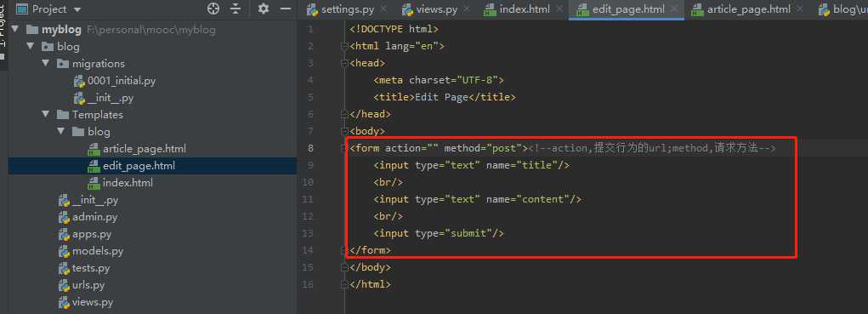868x314 pixels.
Task: Click the fold end marker at </head> line 6
Action: pos(344,115)
